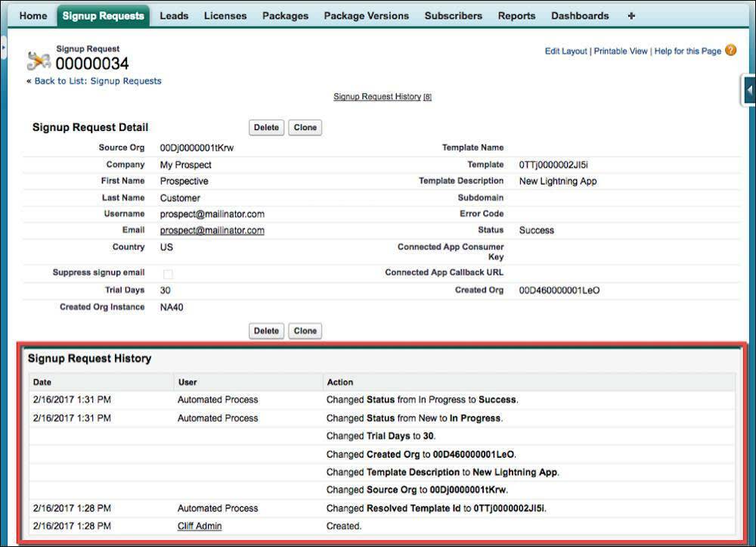This screenshot has width=756, height=547.
Task: Open the Licenses tab
Action: [225, 15]
